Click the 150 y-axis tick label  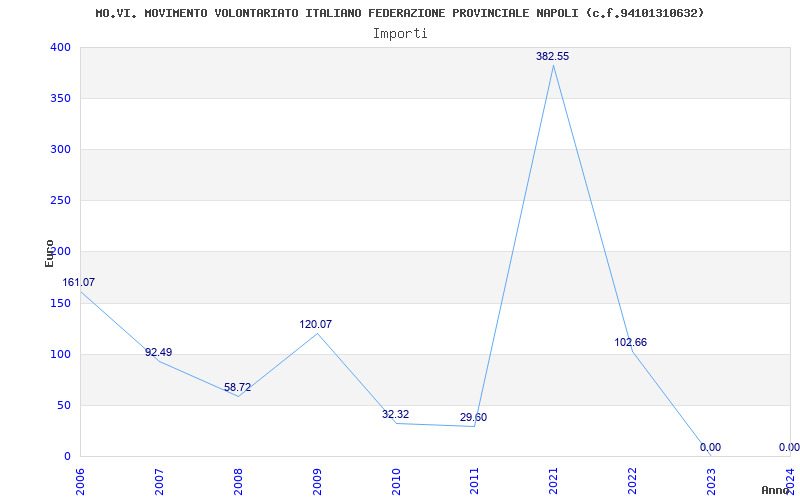click(x=60, y=304)
